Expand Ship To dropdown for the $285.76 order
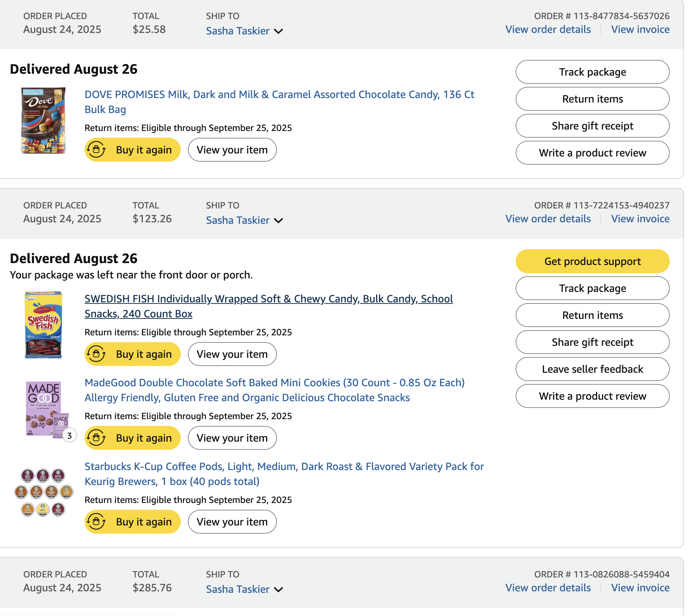This screenshot has width=693, height=616. (278, 589)
